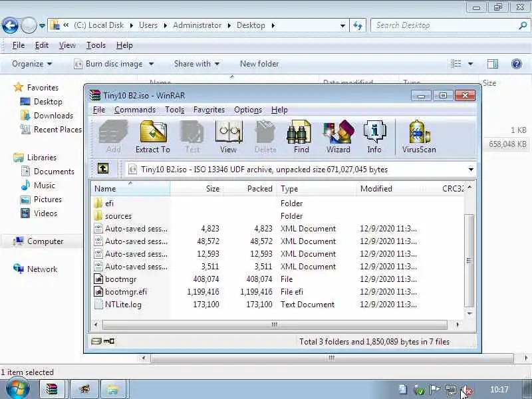Click the greyed Test archive icon
532x399 pixels.
pyautogui.click(x=192, y=137)
